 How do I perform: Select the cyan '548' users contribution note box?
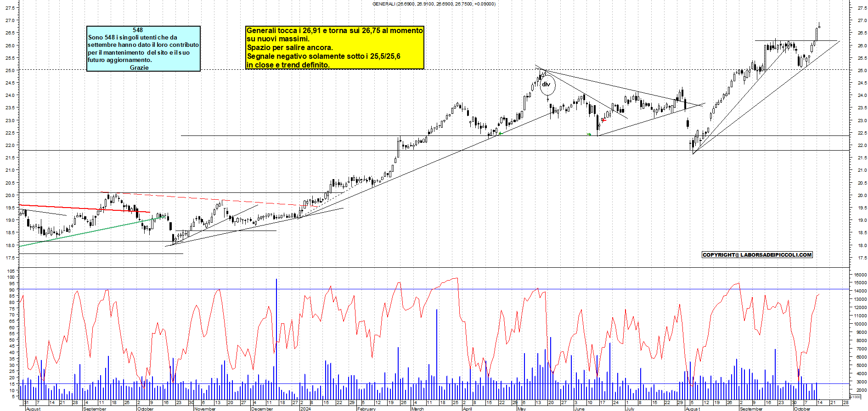pyautogui.click(x=143, y=49)
